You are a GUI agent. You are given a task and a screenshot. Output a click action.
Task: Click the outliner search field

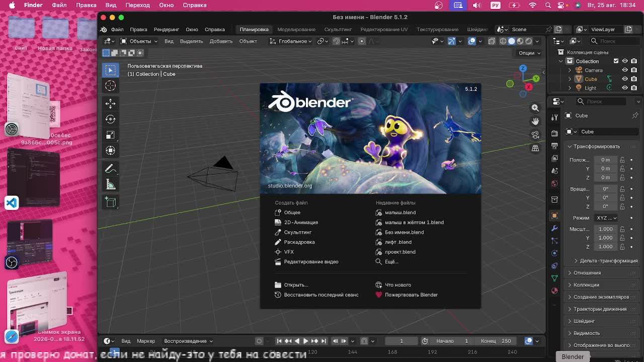tap(614, 41)
